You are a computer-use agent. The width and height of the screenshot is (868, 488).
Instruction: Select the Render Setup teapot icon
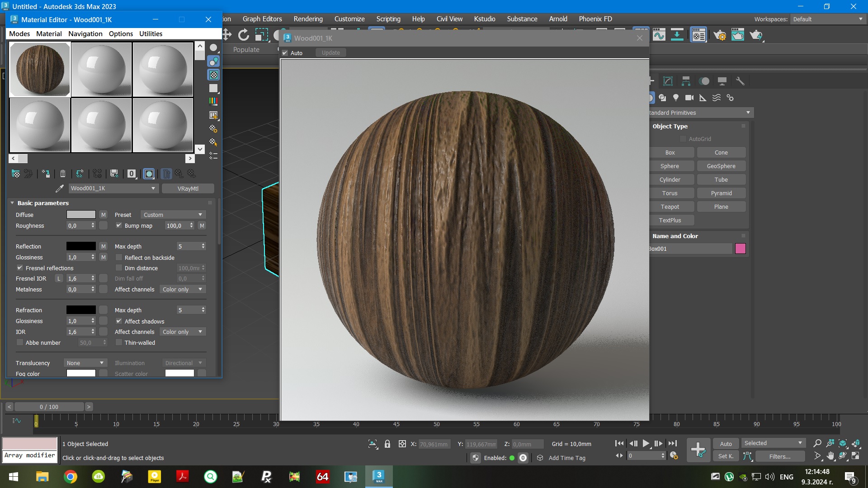(x=720, y=35)
